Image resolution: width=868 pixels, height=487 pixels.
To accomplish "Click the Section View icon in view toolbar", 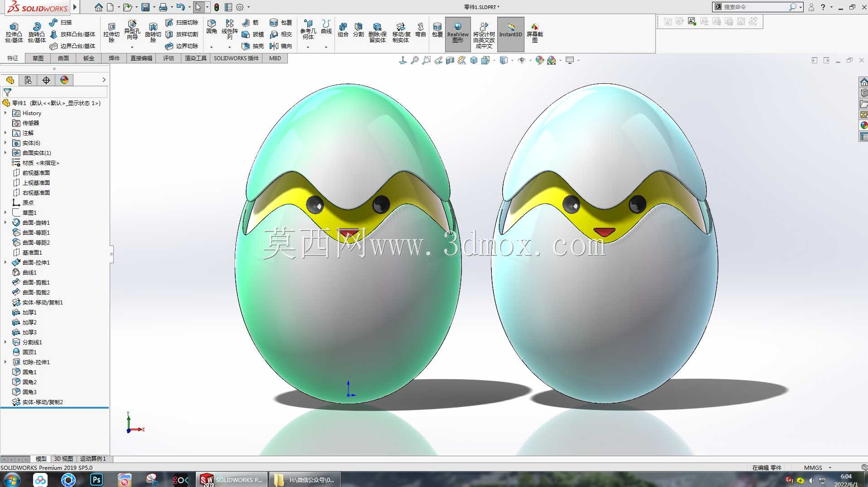I will (x=450, y=60).
